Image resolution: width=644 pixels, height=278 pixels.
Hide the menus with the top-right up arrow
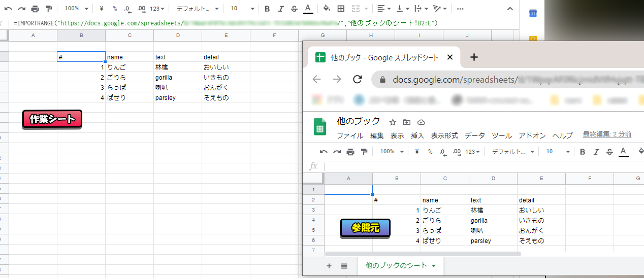pos(510,9)
